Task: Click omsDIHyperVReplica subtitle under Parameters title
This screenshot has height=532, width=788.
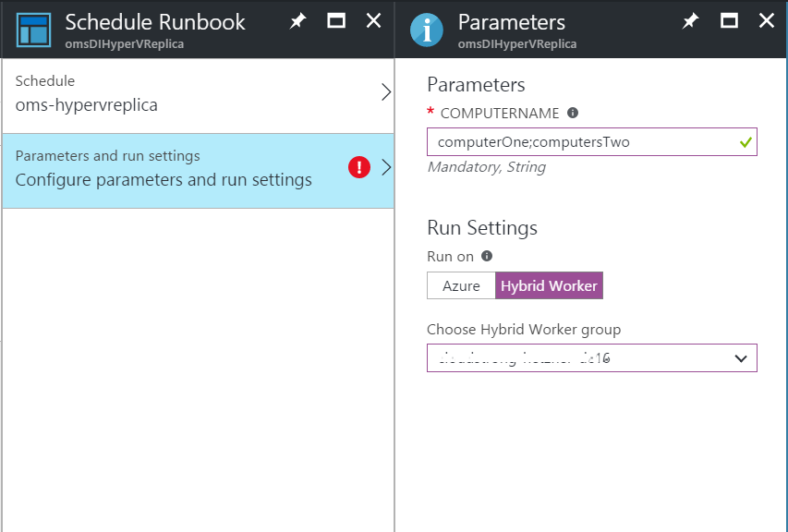Action: [517, 44]
